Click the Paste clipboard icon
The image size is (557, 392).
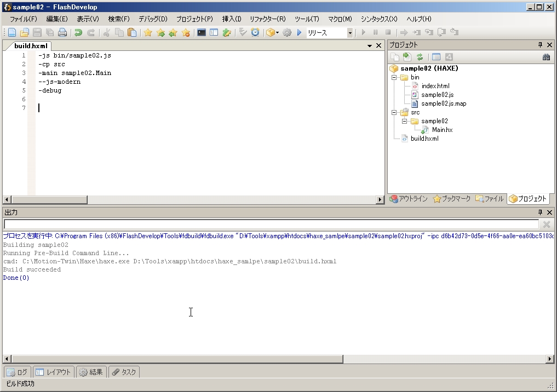pos(132,33)
